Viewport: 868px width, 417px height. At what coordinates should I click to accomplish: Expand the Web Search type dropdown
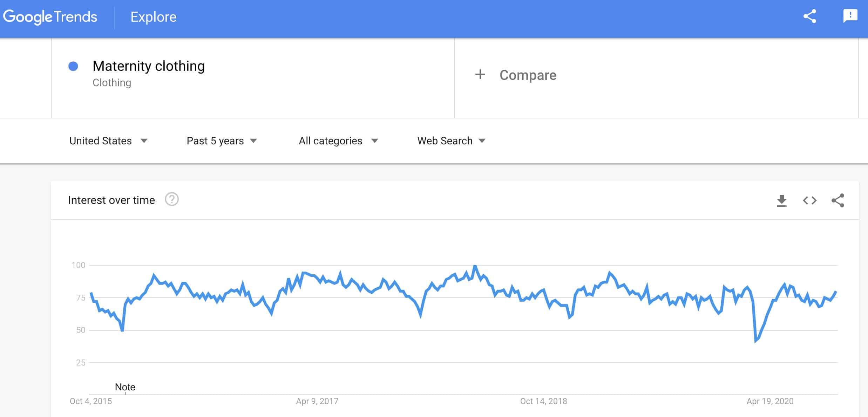[x=451, y=141]
